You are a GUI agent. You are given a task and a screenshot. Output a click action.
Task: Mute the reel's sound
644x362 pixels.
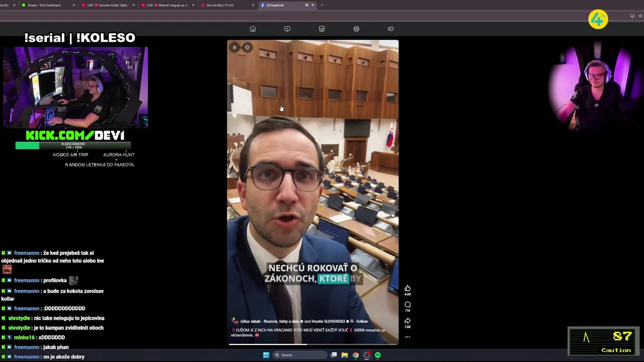[x=247, y=47]
